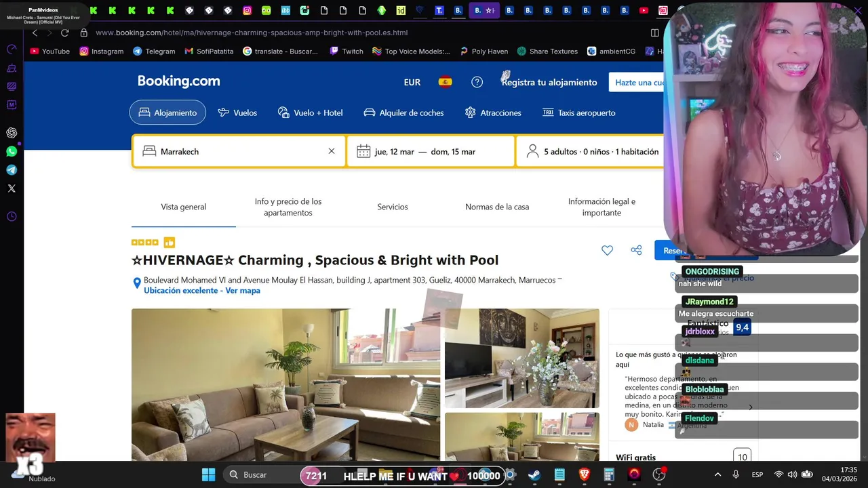Share the property using share icon
The width and height of the screenshot is (868, 488).
tap(636, 250)
